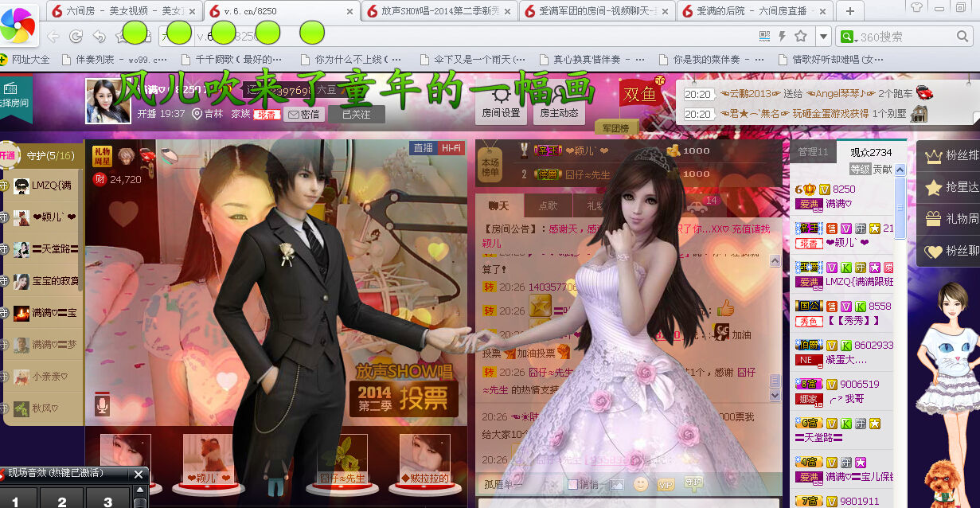Click the host avatar photo
This screenshot has width=980, height=508.
108,101
